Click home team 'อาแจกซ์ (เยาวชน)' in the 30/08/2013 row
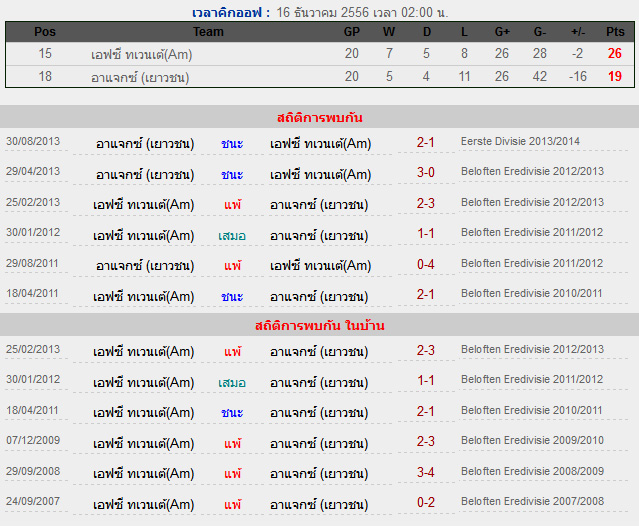 coord(145,143)
